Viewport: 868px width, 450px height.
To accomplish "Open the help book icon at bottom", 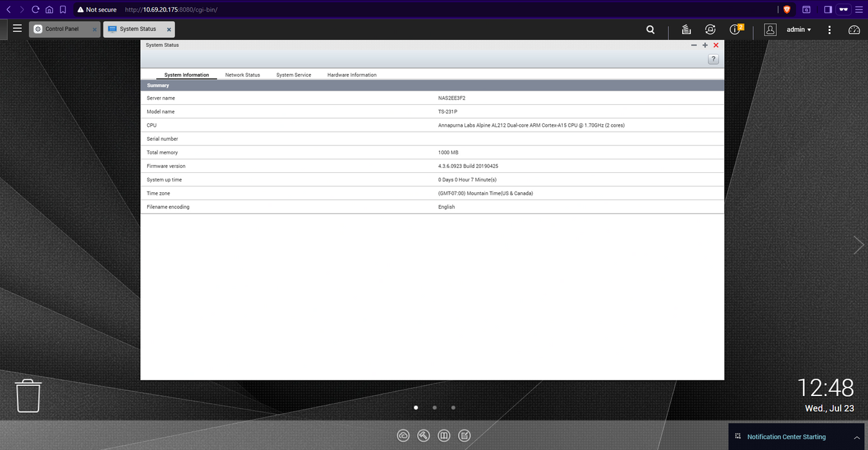I will [443, 436].
